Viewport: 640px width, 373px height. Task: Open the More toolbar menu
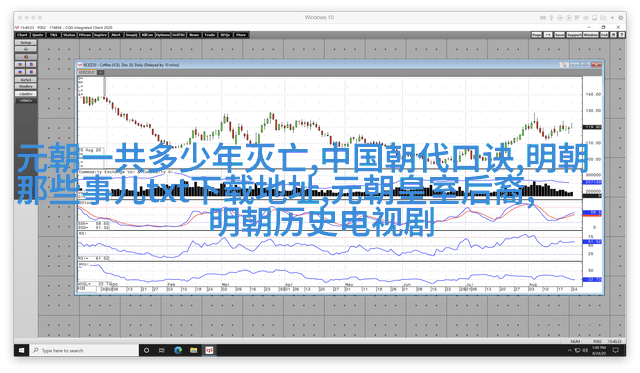[x=241, y=35]
